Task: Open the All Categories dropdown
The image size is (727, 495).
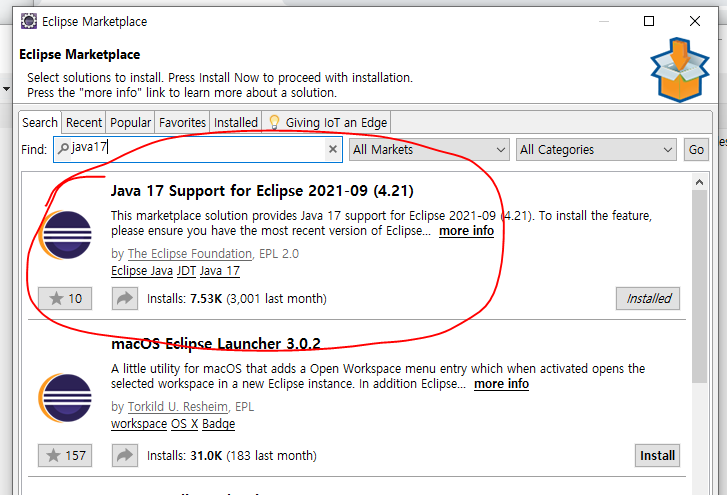Action: (596, 150)
